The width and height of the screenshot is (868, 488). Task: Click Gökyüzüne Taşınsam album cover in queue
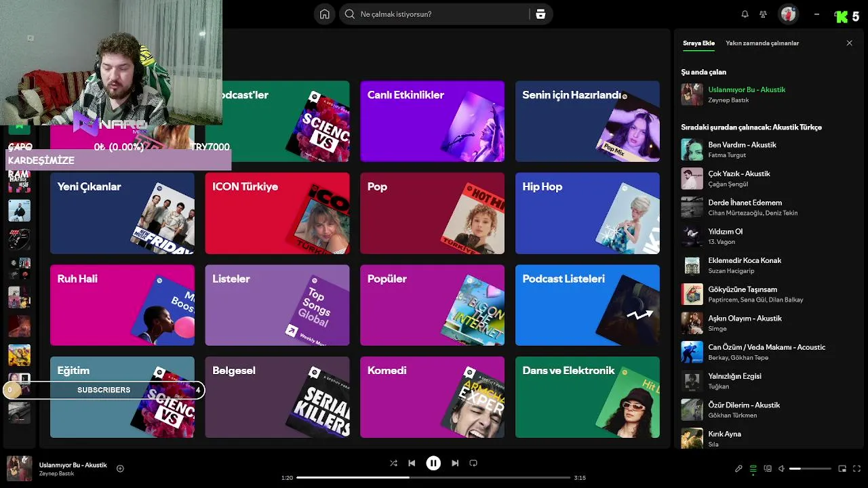pyautogui.click(x=692, y=294)
